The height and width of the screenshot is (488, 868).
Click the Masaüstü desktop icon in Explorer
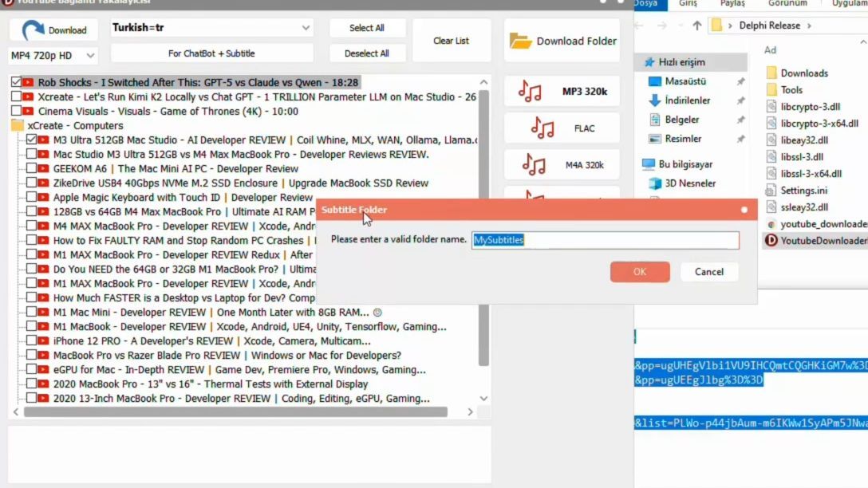(x=654, y=81)
